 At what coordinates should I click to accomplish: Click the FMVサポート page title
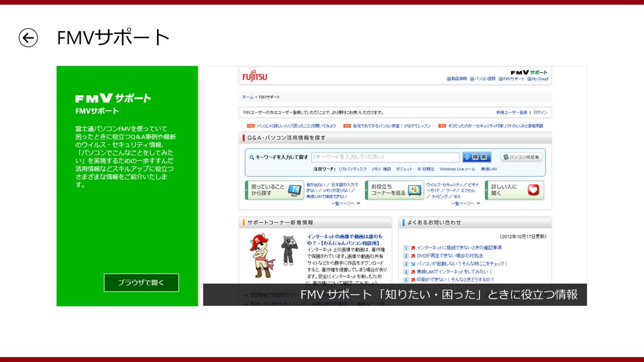click(x=113, y=38)
